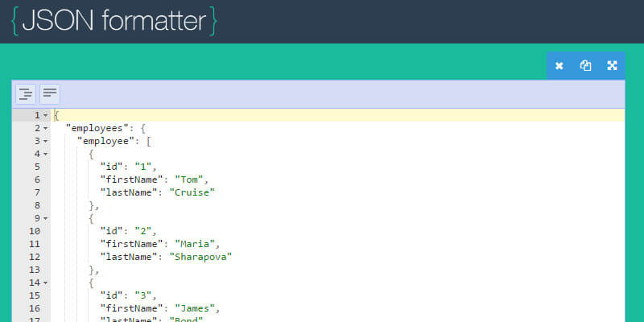Collapse the root object on line 1

46,116
